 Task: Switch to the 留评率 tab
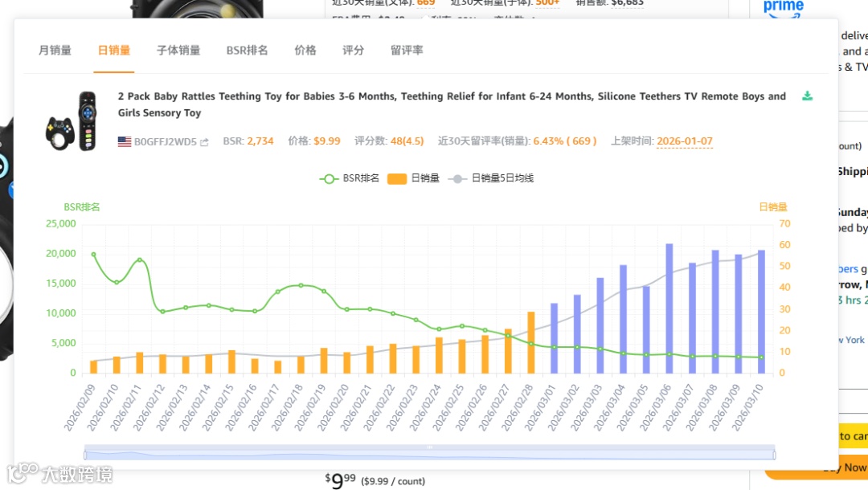click(x=407, y=51)
